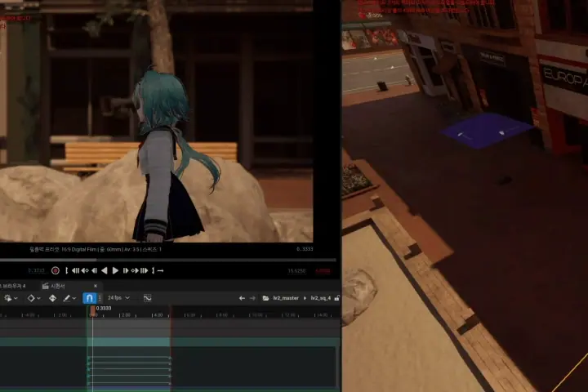The height and width of the screenshot is (392, 588).
Task: Jump to sequence start in transport bar
Action: (x=75, y=270)
